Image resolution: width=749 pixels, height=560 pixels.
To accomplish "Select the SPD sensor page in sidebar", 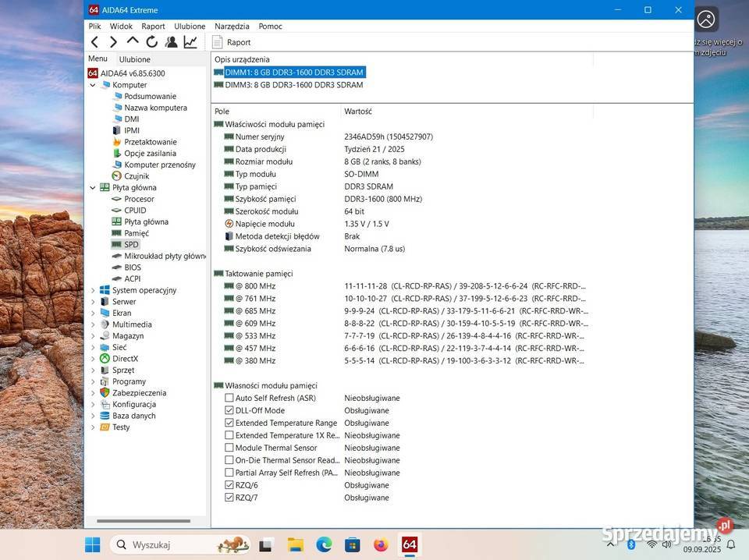I will click(x=131, y=244).
